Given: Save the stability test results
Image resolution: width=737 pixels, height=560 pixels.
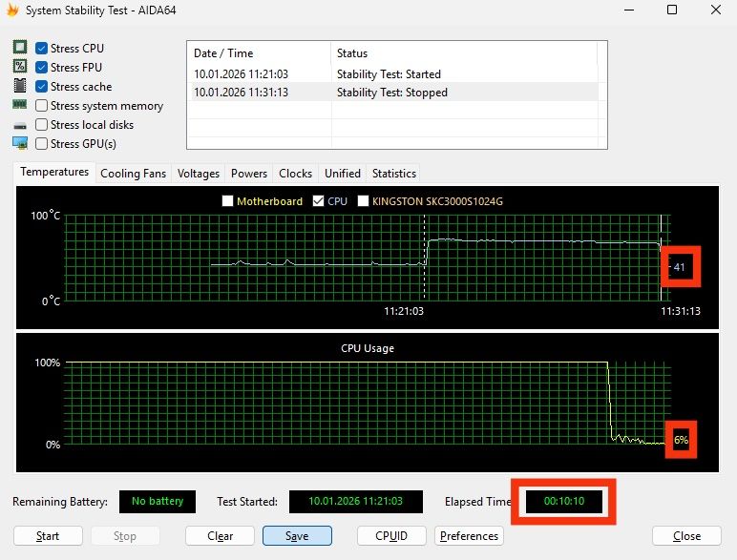Looking at the screenshot, I should pyautogui.click(x=297, y=536).
